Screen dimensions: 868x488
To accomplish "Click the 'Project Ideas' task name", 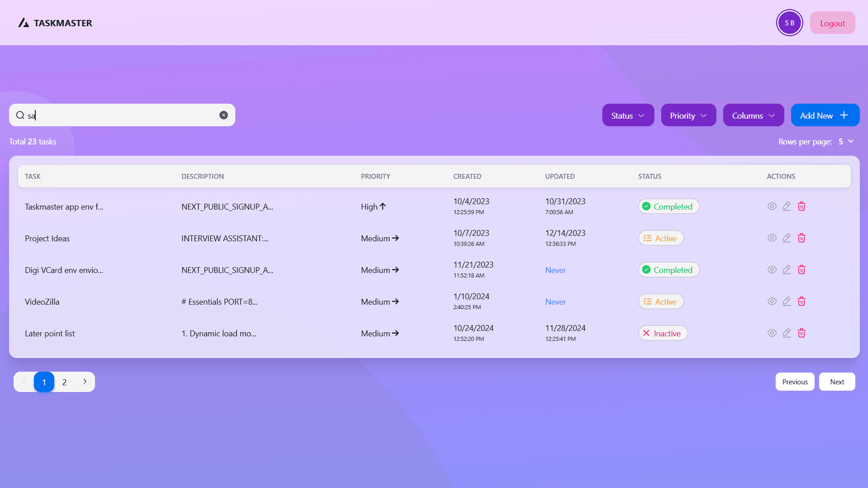I will 47,239.
